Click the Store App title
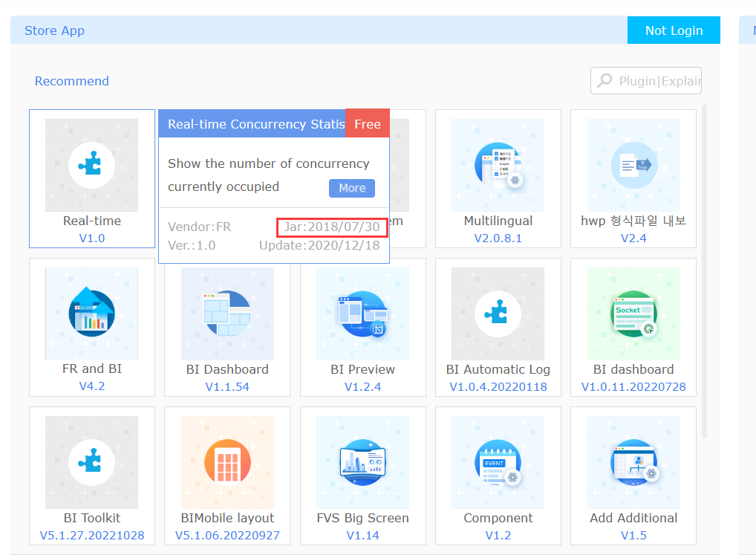756x555 pixels. coord(54,30)
